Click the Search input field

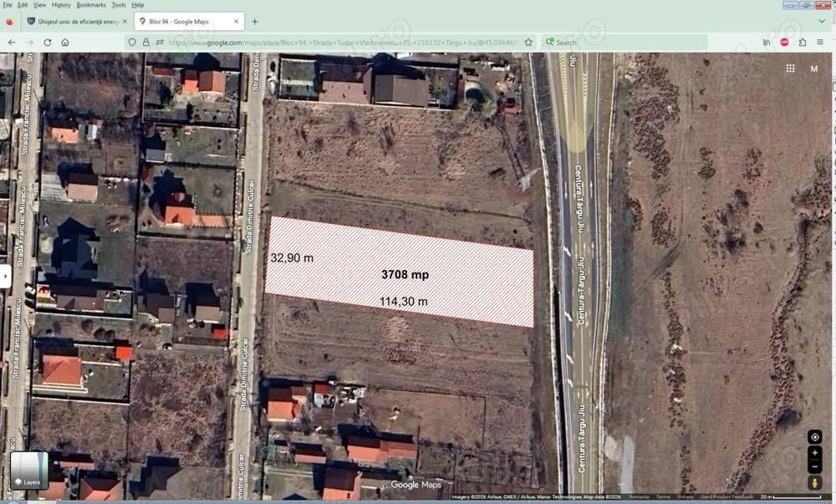(624, 42)
